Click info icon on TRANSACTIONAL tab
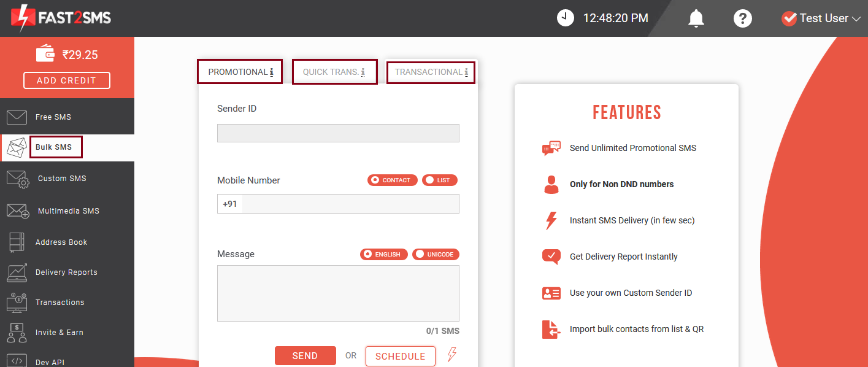This screenshot has width=868, height=367. [466, 72]
